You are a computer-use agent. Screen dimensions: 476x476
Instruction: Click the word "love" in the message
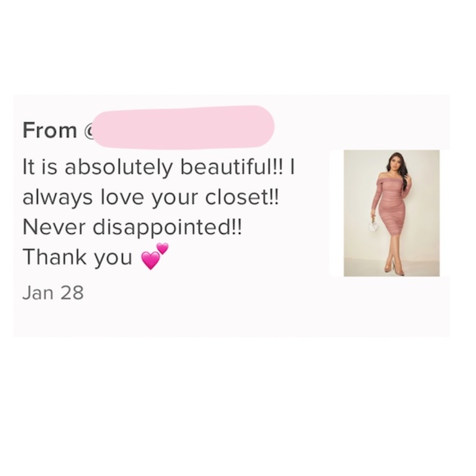tap(122, 197)
